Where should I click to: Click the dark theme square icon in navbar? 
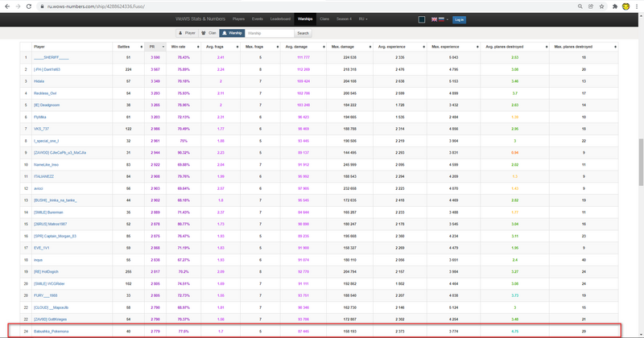click(422, 19)
